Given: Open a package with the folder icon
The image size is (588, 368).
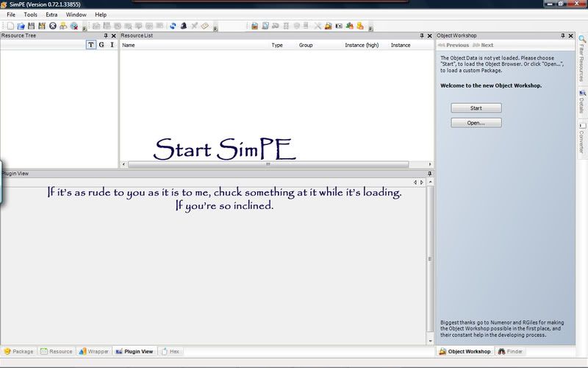Looking at the screenshot, I should point(21,26).
